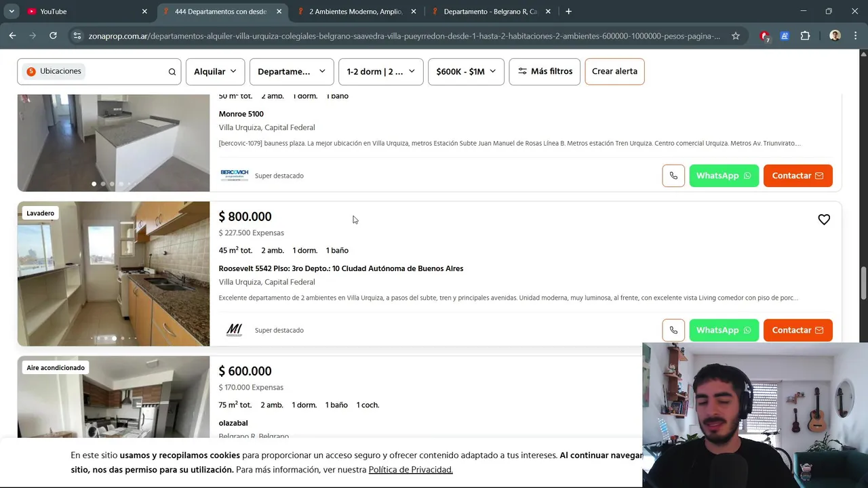Open the Chrome three-dot menu
The height and width of the screenshot is (488, 868).
[855, 36]
